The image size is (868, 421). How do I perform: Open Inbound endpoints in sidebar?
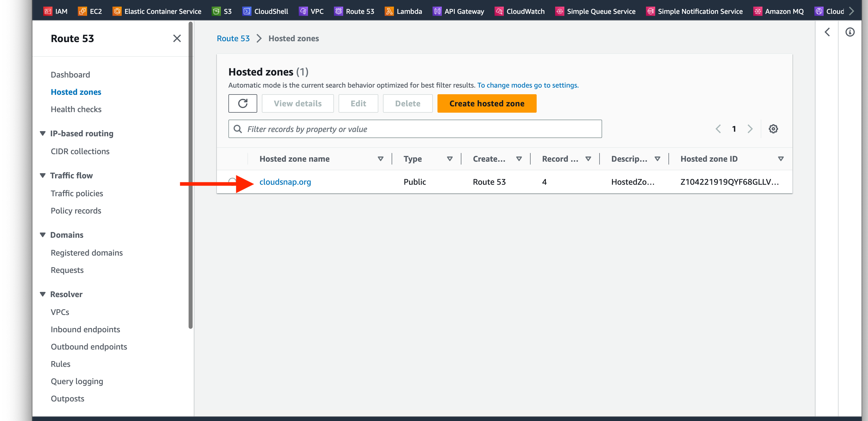click(x=85, y=329)
